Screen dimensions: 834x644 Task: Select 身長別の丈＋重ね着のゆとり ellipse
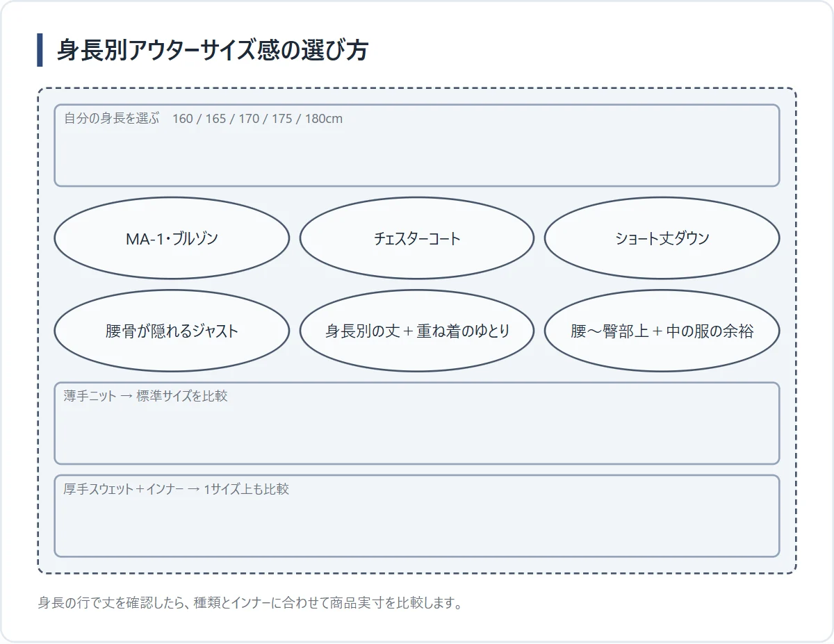point(417,331)
